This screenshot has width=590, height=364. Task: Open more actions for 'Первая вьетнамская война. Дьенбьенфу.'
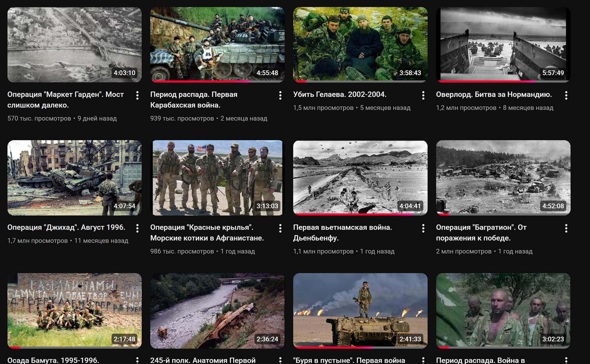click(x=423, y=228)
